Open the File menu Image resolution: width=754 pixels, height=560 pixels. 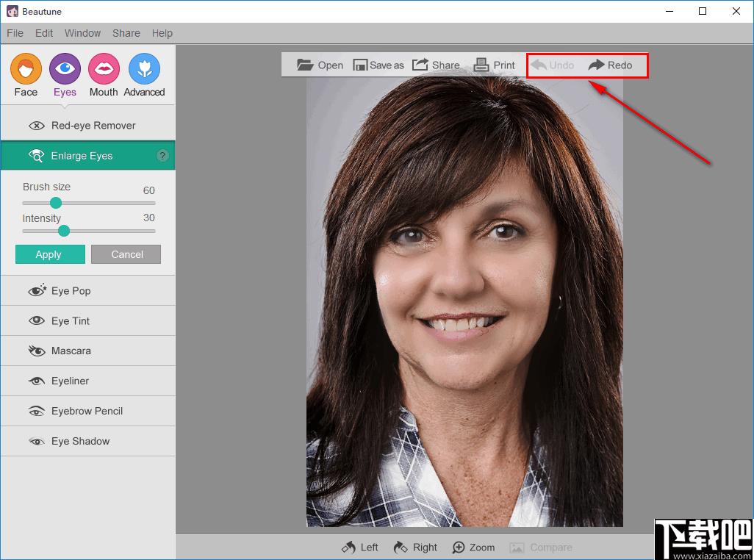coord(15,33)
